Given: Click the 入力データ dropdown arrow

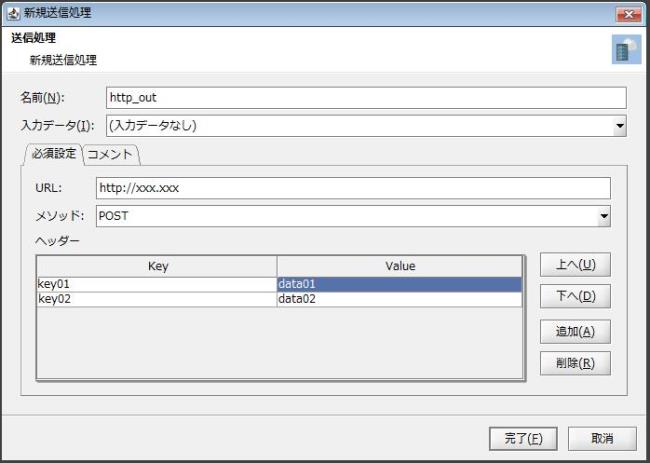Looking at the screenshot, I should (619, 126).
